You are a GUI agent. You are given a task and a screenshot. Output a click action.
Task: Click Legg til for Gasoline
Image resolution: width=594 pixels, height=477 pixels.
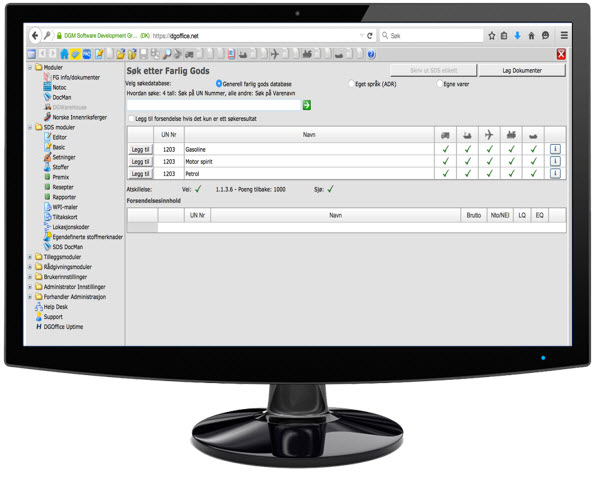[x=141, y=149]
